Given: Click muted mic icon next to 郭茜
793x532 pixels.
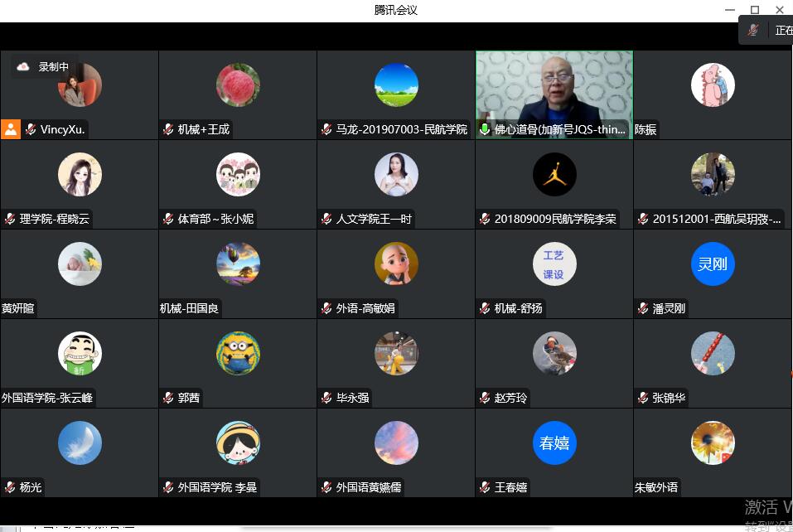Looking at the screenshot, I should tap(168, 398).
